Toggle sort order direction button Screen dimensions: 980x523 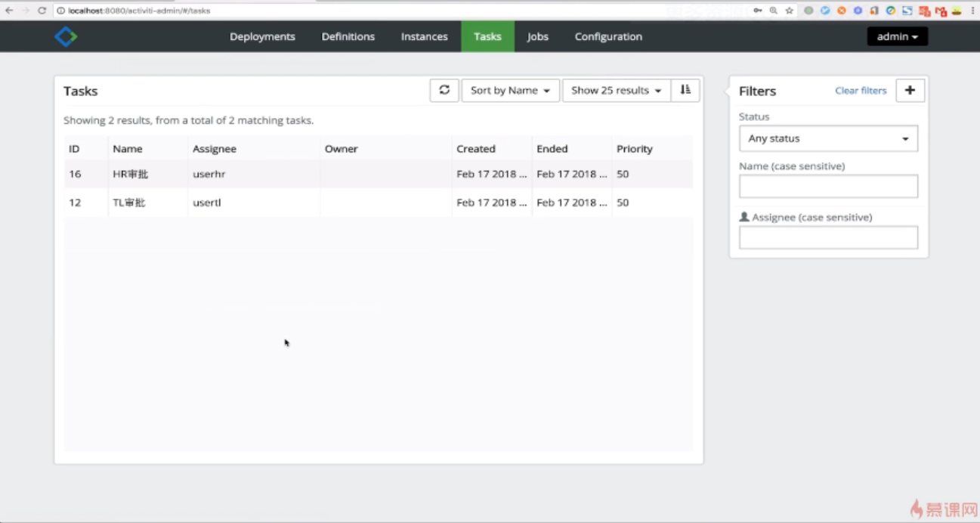pos(685,90)
